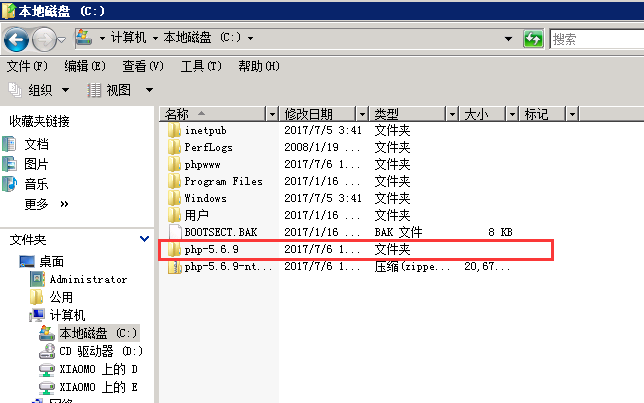Select the PerfLogs folder icon
Viewport: 644px width, 403px height.
pos(174,147)
